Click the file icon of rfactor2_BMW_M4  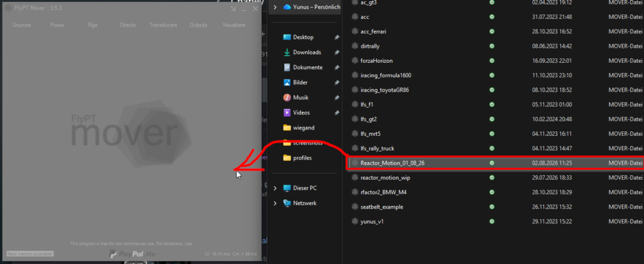click(x=355, y=192)
